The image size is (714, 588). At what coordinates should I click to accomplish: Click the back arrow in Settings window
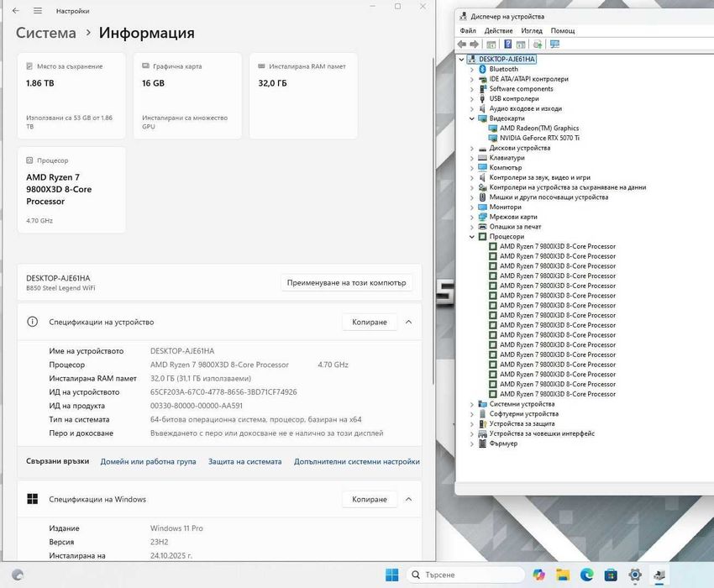click(x=16, y=10)
